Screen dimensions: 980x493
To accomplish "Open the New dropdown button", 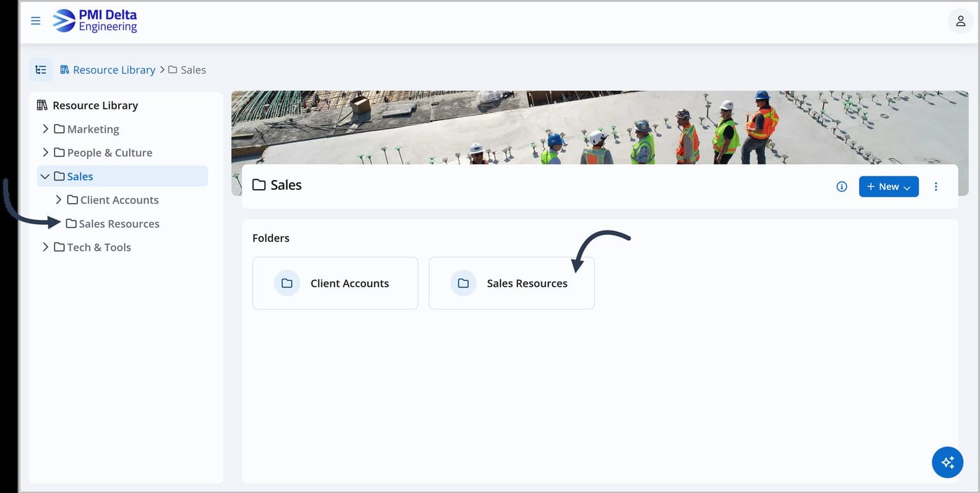I will 889,186.
